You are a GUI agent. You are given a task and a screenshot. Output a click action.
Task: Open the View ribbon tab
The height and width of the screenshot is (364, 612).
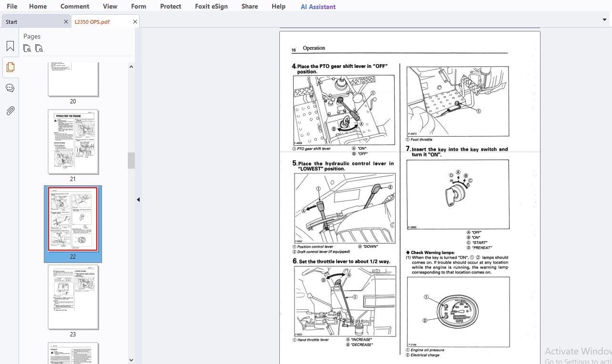point(110,6)
